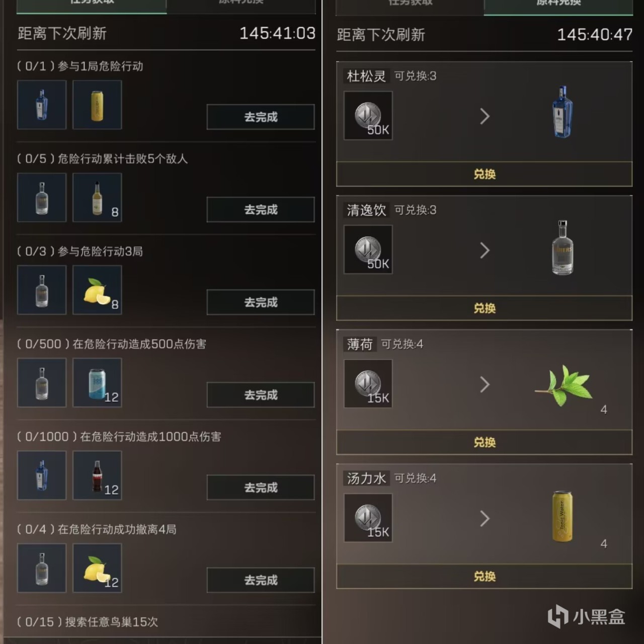Click 兑换 button under 汤力水
The width and height of the screenshot is (644, 644).
tap(484, 576)
